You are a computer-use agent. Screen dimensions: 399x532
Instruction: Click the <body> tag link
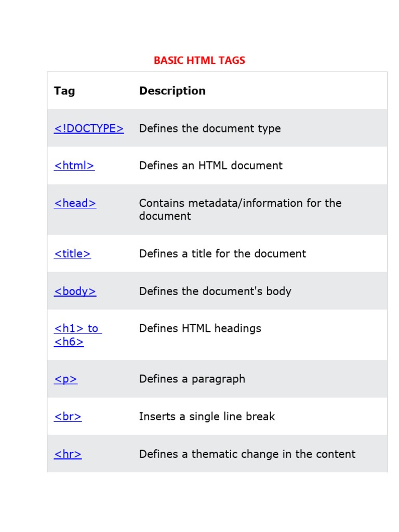tap(75, 291)
